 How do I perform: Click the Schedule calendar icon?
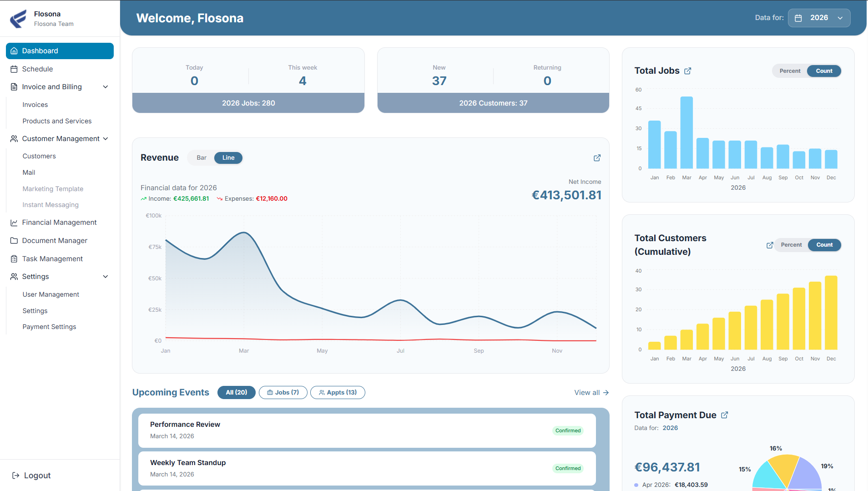14,69
